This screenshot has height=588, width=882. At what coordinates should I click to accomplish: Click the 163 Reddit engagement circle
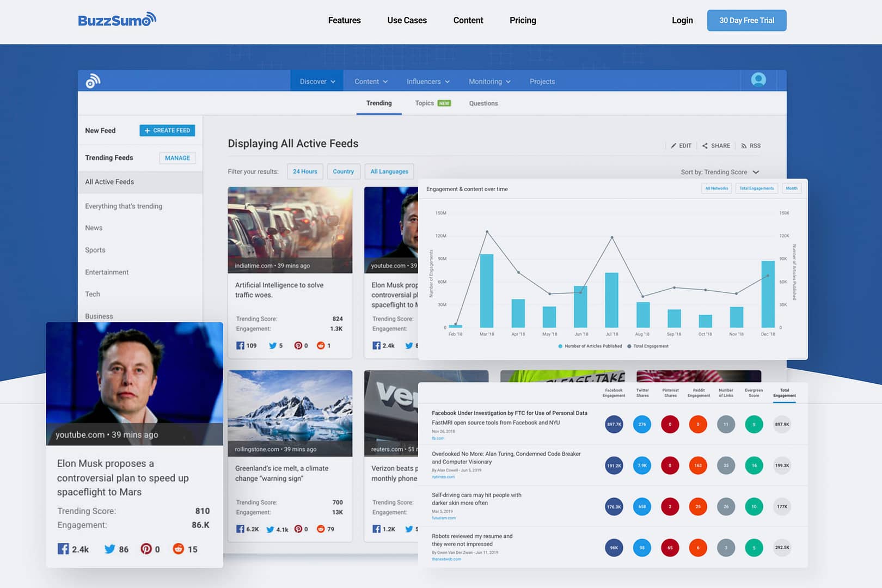pos(698,465)
